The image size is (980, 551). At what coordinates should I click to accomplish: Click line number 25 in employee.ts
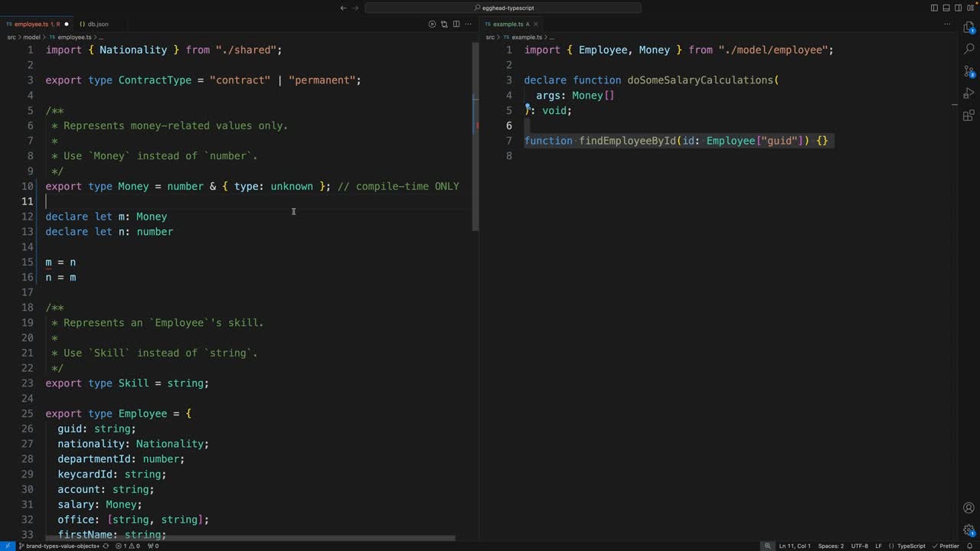click(x=27, y=413)
